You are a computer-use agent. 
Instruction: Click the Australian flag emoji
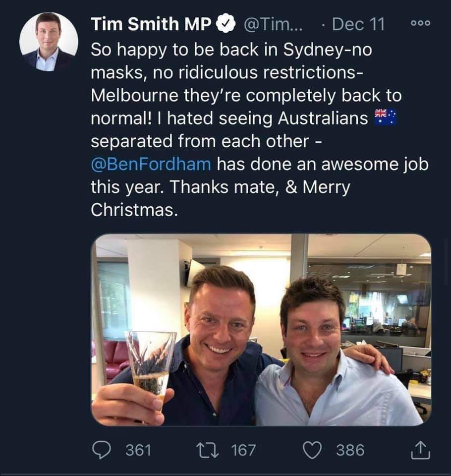tap(385, 118)
